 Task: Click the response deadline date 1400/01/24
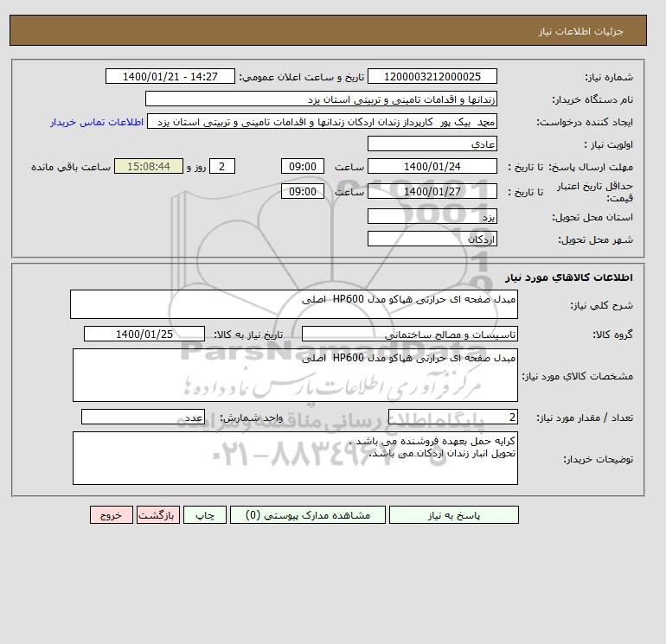[x=432, y=167]
